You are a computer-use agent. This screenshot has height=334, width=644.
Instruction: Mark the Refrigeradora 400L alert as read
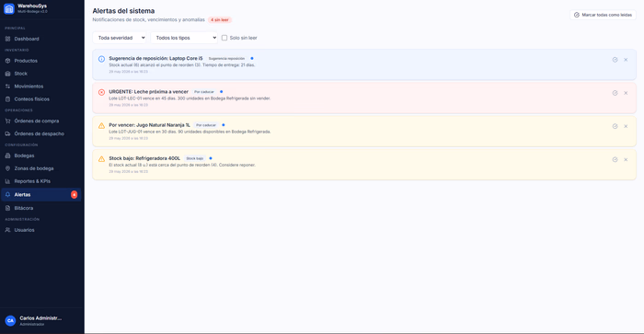(x=615, y=159)
